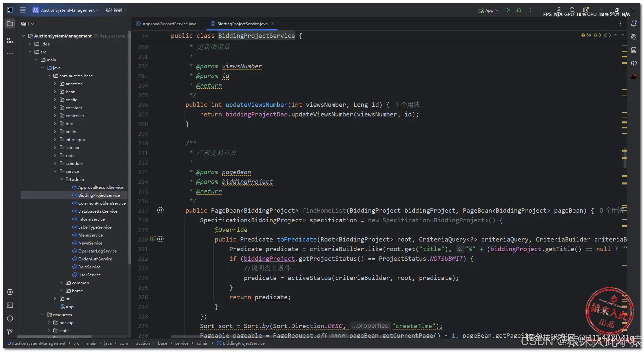This screenshot has height=352, width=644.
Task: Open the Services tool window icon
Action: (x=10, y=292)
